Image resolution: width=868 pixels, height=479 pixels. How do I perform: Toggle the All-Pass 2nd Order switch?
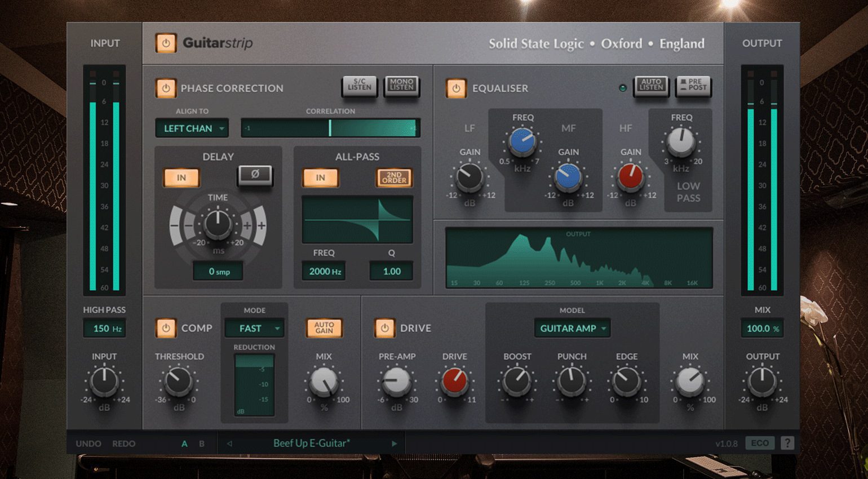(x=394, y=178)
